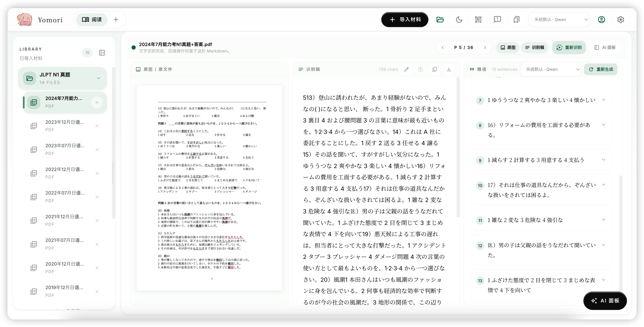Image resolution: width=644 pixels, height=327 pixels.
Task: Switch to the 阅读 tab
Action: tap(92, 20)
